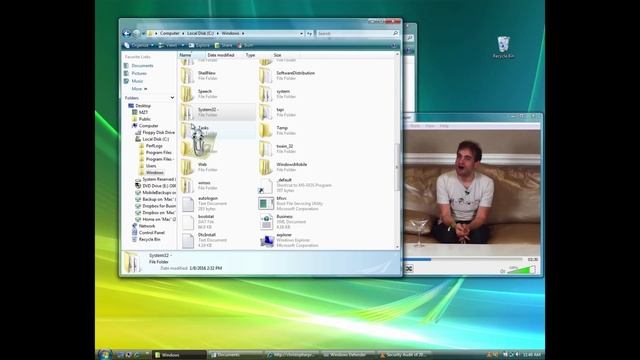Screen dimensions: 640x360
Task: Open Documents in Favorite Links
Action: click(139, 66)
